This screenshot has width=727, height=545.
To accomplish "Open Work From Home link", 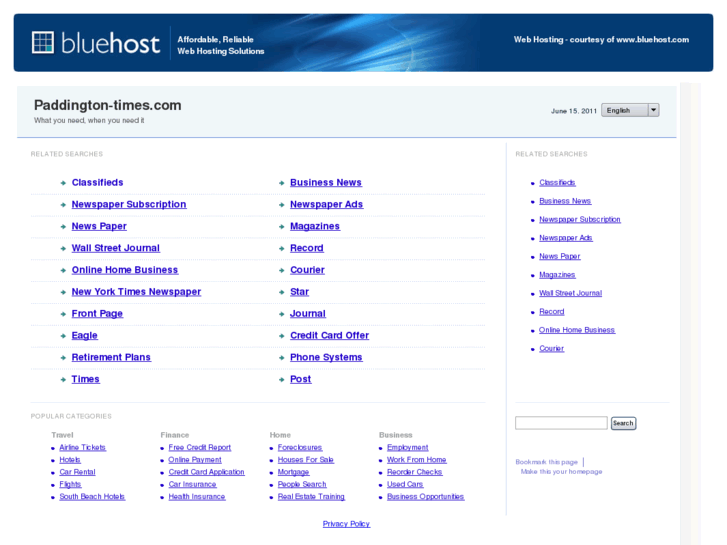I will pos(417,460).
